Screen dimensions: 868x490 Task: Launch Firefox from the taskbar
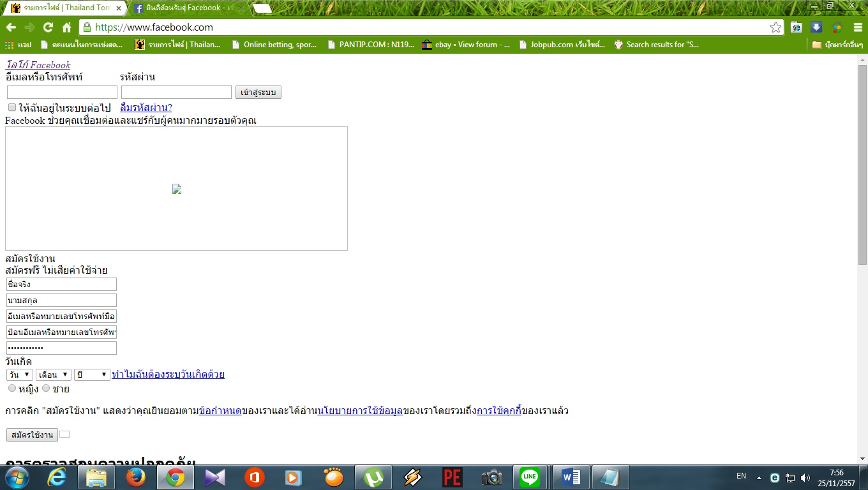tap(136, 477)
